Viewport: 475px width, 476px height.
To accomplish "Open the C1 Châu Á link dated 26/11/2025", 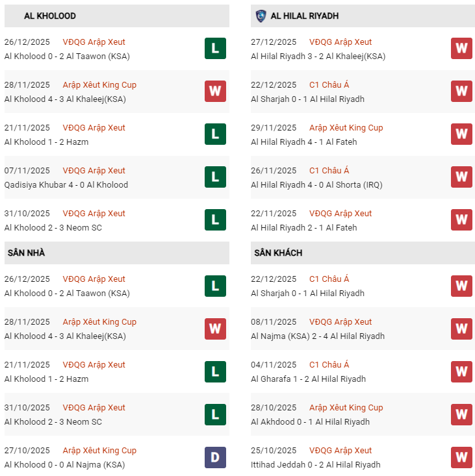I will pyautogui.click(x=329, y=171).
